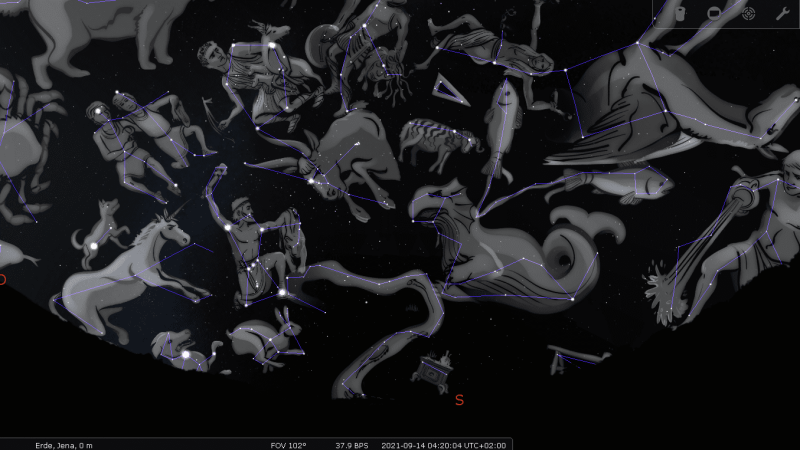The width and height of the screenshot is (800, 450).
Task: Select bright star Procyon in the Little Dog
Action: (94, 246)
